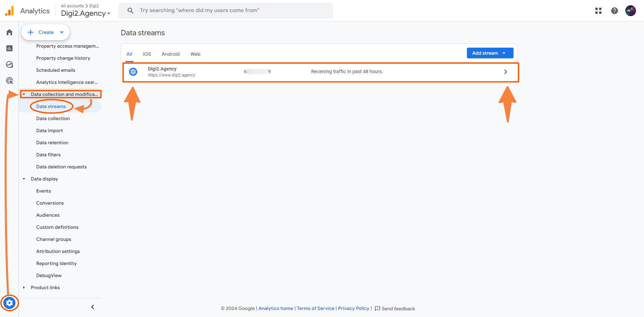Open Attribution settings

pyautogui.click(x=58, y=251)
